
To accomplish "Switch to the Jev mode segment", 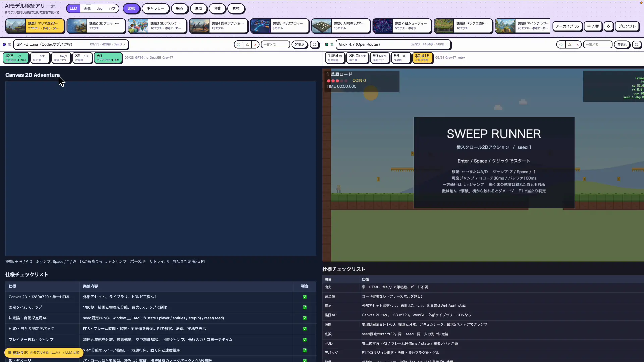I will [x=100, y=8].
